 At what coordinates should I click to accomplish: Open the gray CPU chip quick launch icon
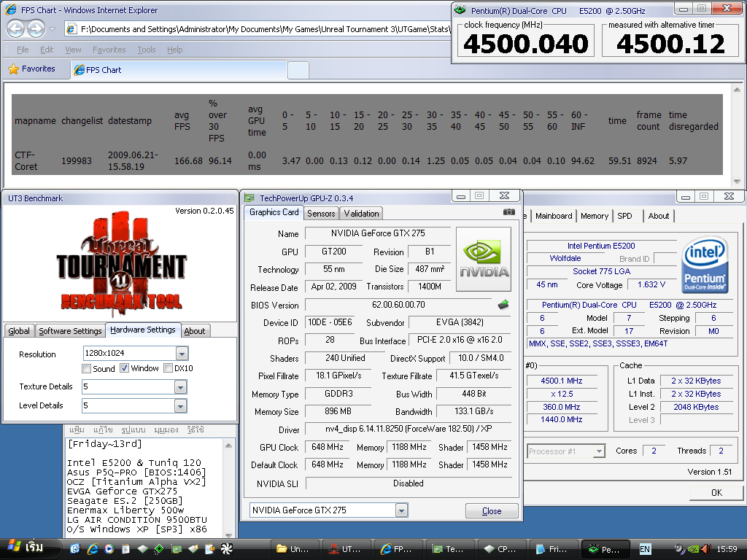point(142,549)
